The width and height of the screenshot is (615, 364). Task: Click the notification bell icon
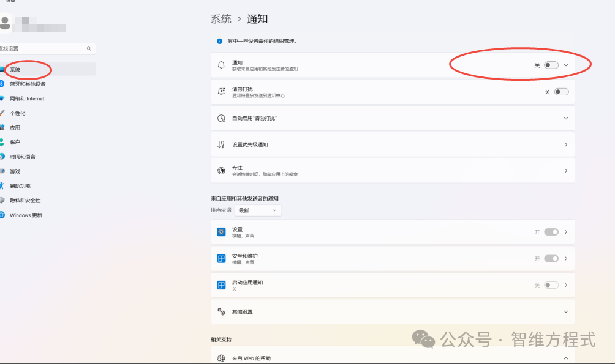click(221, 65)
